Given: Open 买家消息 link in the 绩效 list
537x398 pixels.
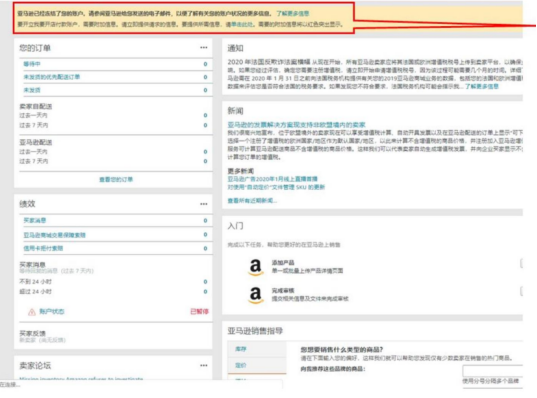Looking at the screenshot, I should (x=35, y=220).
